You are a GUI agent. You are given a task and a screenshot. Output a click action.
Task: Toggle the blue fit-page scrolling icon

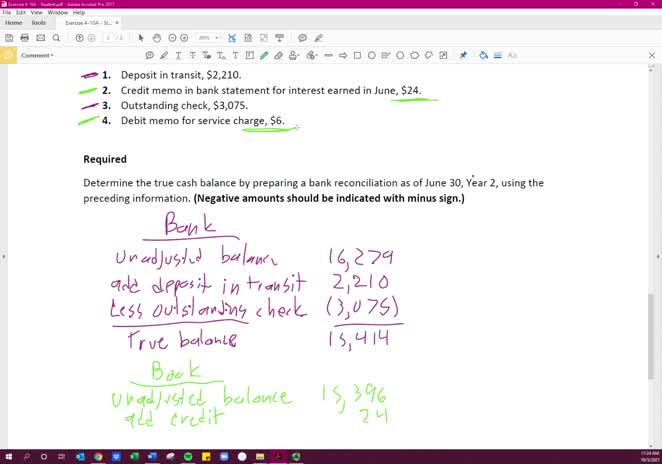[x=232, y=38]
